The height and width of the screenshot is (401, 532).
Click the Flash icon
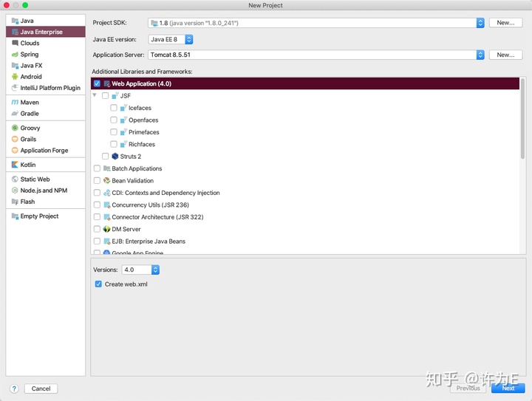click(15, 202)
